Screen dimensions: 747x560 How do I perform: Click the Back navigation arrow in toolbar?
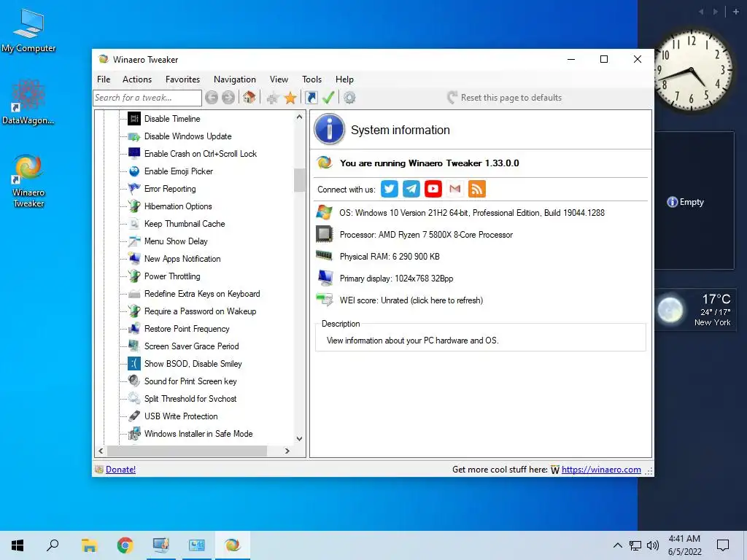pos(212,98)
